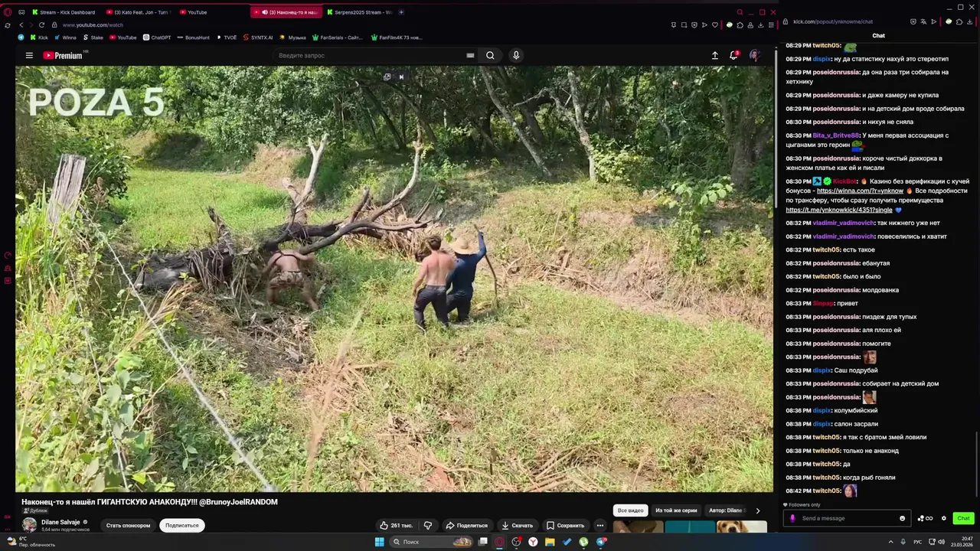980x551 pixels.
Task: Open a new browser tab
Action: click(x=401, y=12)
